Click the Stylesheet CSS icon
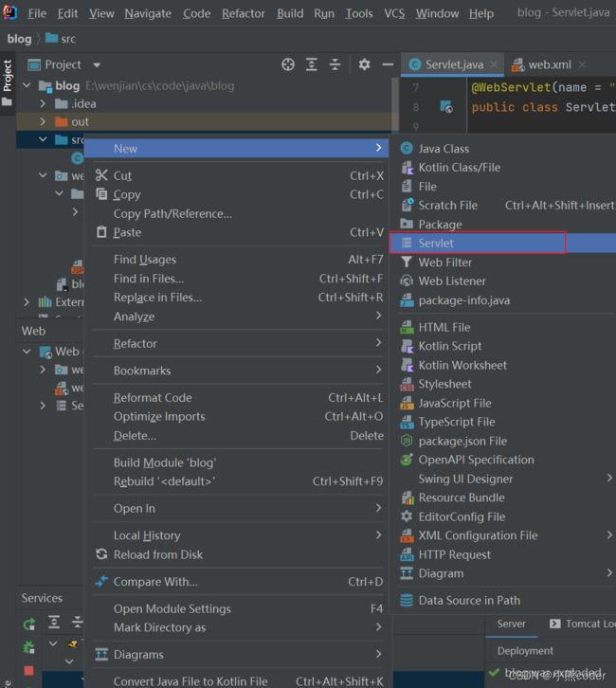 pos(407,384)
